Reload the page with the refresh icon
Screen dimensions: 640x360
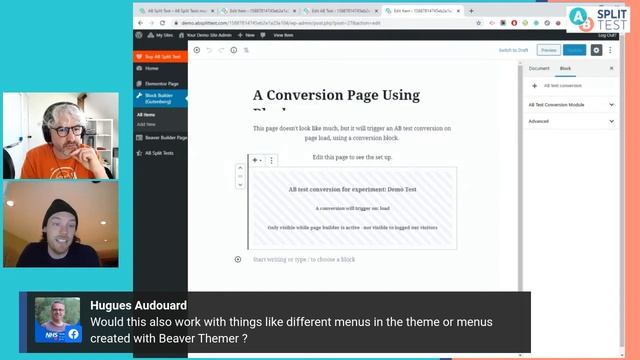(162, 23)
